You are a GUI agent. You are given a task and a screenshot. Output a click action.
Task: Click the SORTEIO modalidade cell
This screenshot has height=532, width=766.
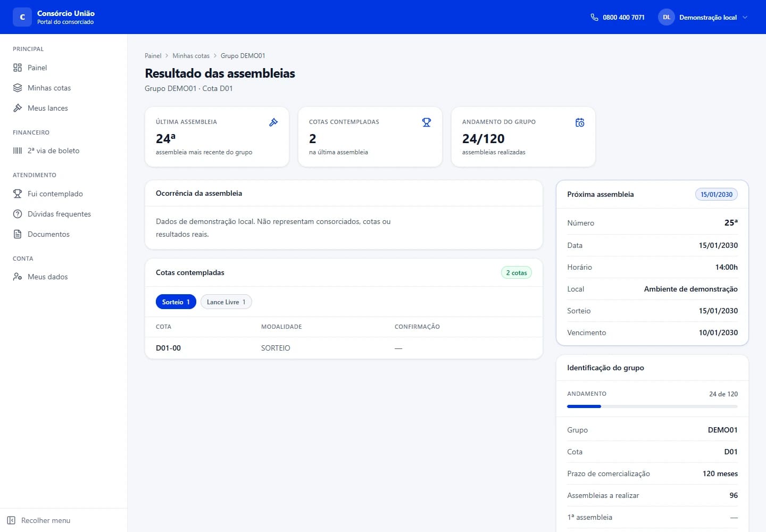pos(276,348)
